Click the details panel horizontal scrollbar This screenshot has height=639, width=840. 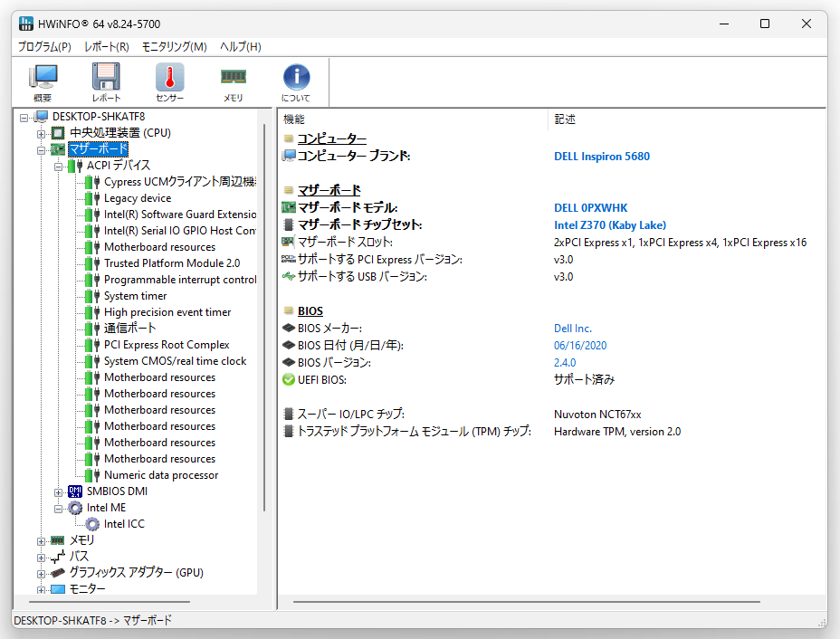coord(527,602)
